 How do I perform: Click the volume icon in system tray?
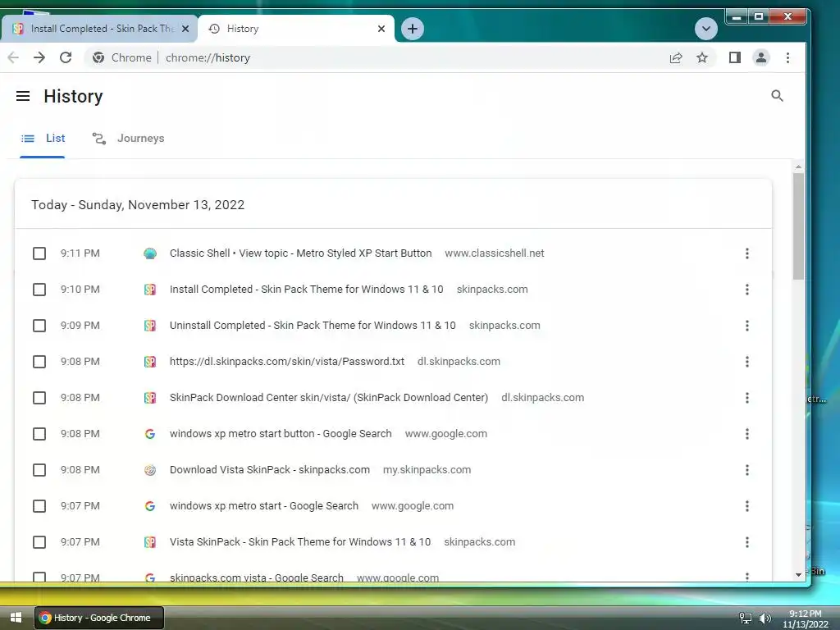tap(765, 619)
